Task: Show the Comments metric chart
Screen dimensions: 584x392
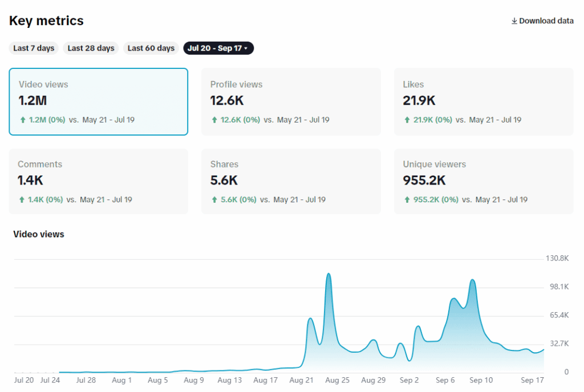Action: pos(98,181)
